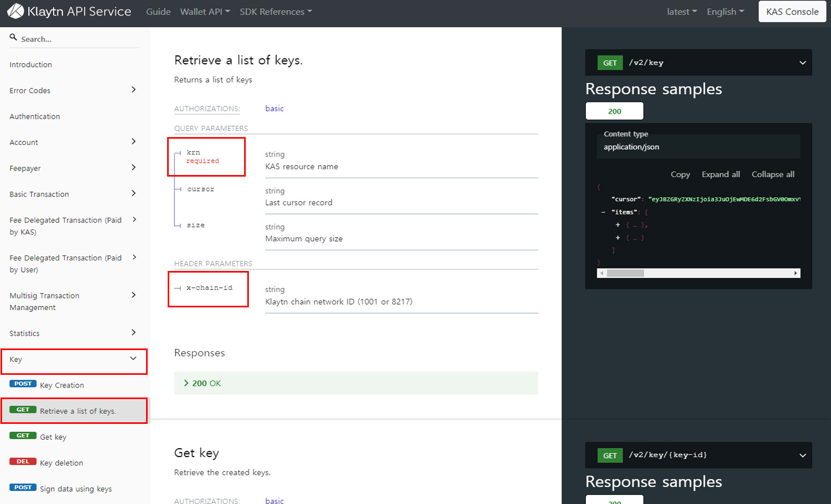This screenshot has height=504, width=831.
Task: Expand the Error Codes section chevron
Action: (x=133, y=90)
